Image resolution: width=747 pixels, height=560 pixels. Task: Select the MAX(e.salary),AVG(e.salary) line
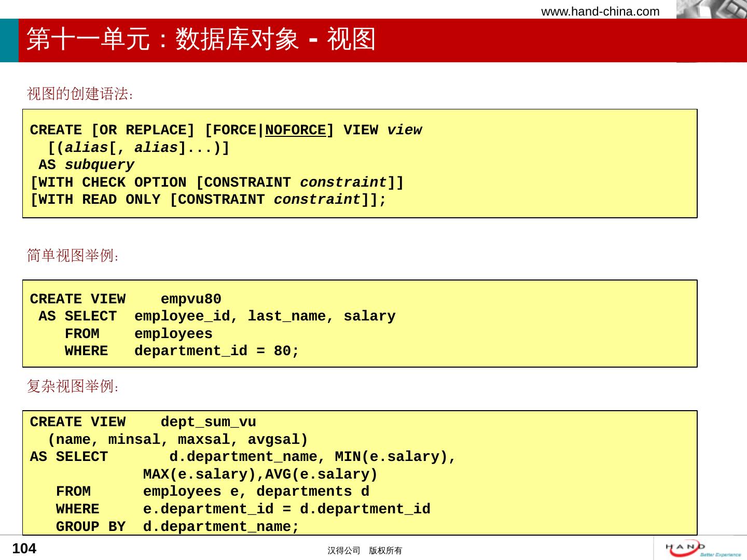260,474
